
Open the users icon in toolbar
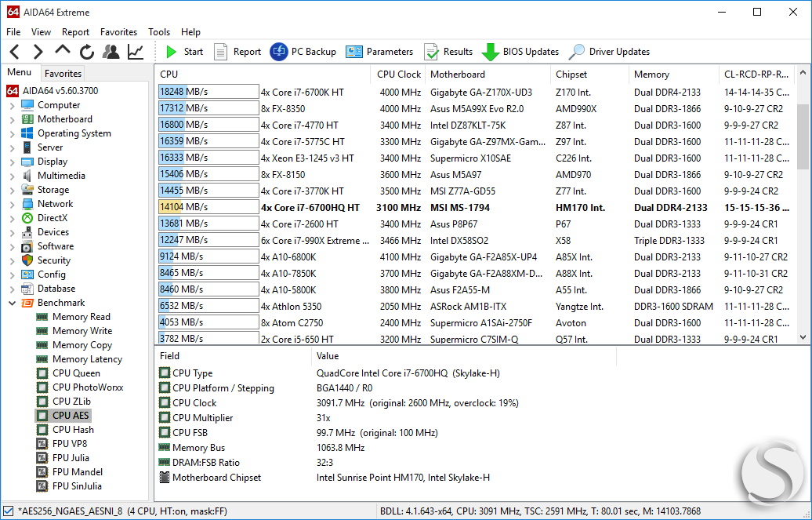111,51
